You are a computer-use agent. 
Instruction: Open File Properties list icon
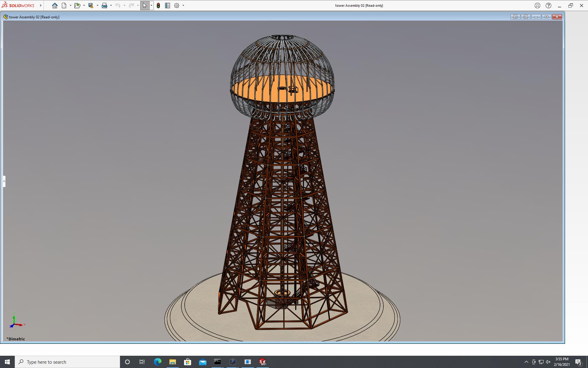168,6
